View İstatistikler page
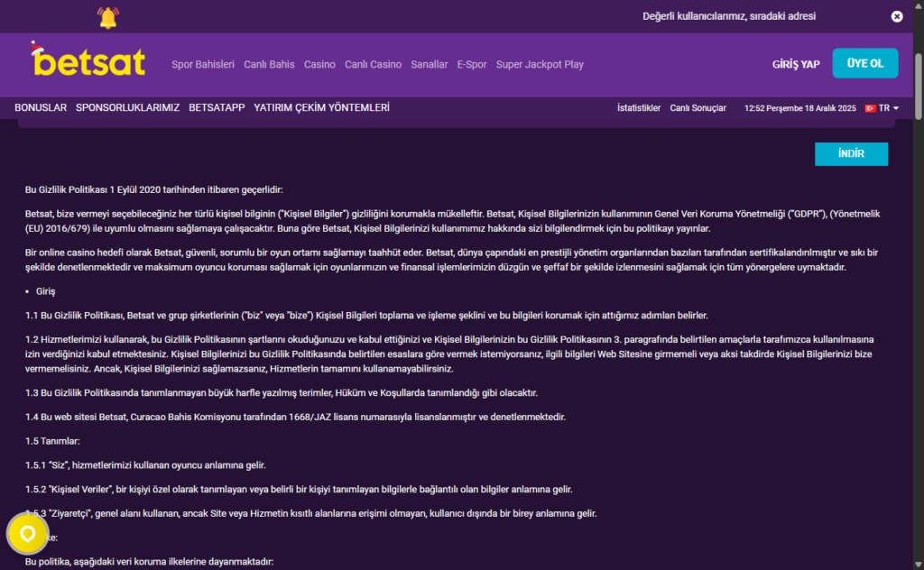This screenshot has height=570, width=924. (639, 108)
